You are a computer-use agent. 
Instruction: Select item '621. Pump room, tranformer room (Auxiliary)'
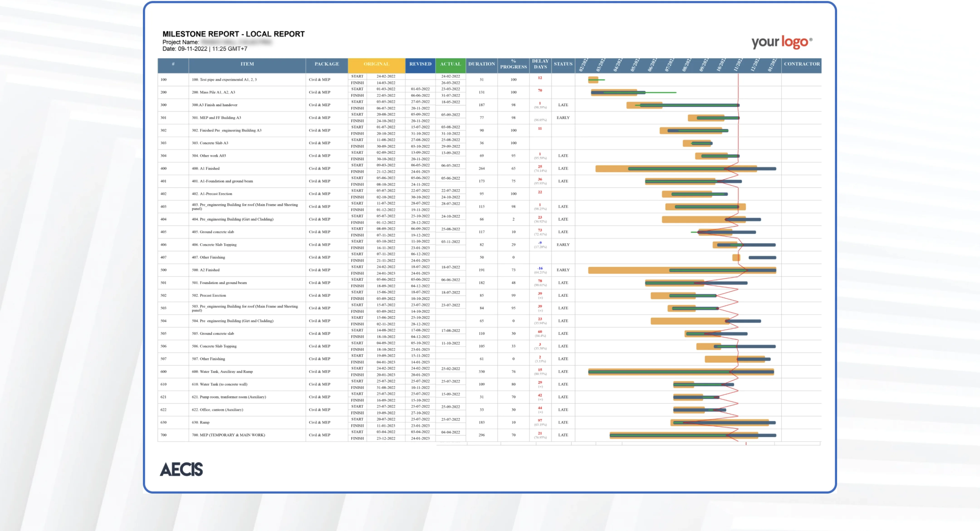tap(229, 397)
